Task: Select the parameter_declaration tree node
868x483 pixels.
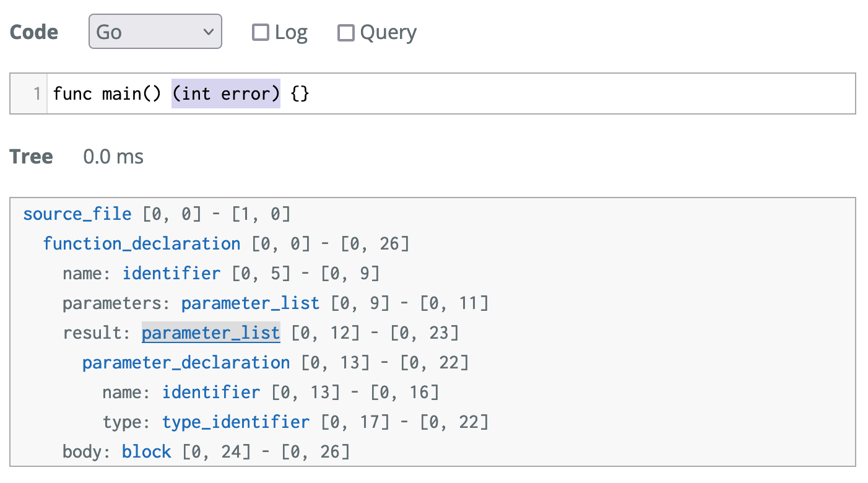Action: pos(186,363)
